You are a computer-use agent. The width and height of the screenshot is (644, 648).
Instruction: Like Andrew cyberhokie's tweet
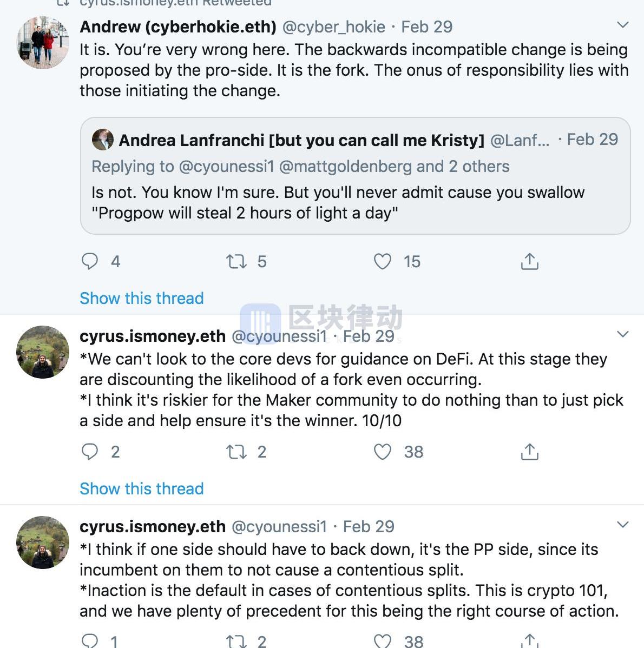pos(383,262)
